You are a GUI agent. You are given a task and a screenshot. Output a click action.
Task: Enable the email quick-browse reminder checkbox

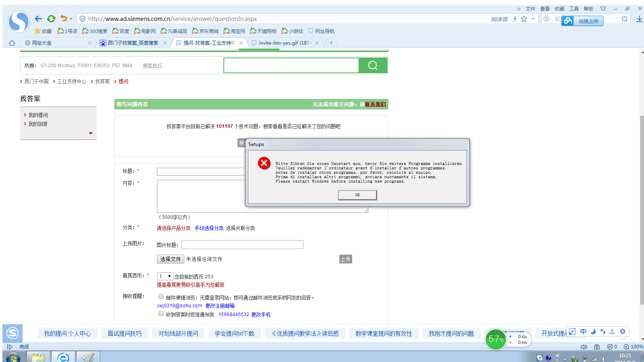[x=161, y=296]
